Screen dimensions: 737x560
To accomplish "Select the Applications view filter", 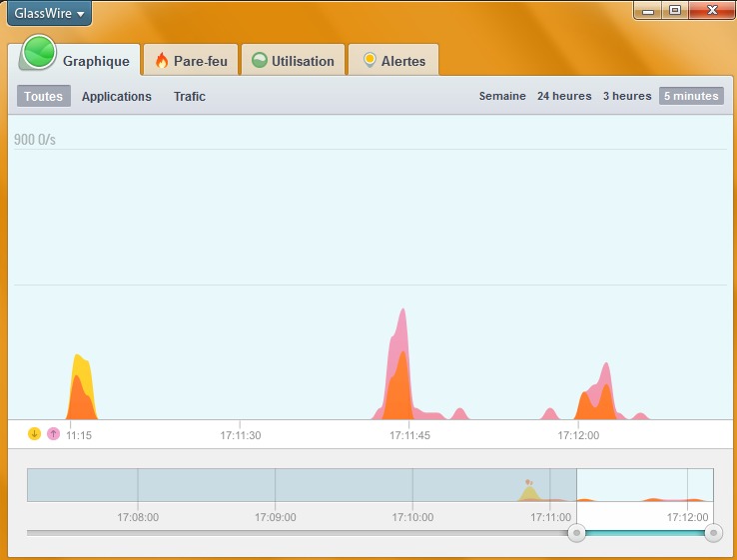I will click(117, 96).
